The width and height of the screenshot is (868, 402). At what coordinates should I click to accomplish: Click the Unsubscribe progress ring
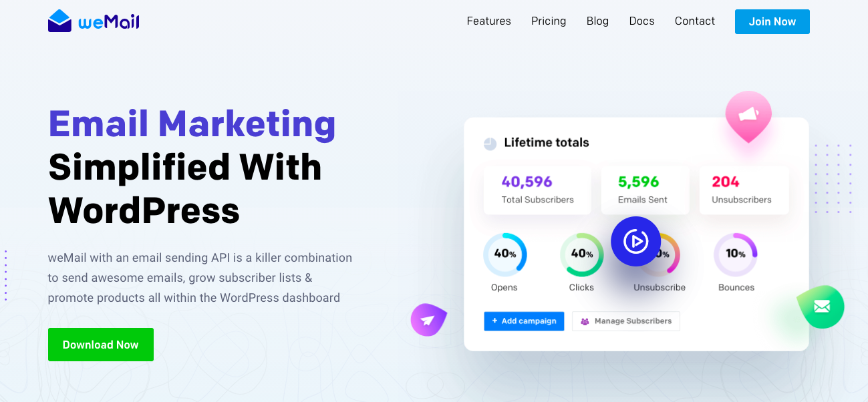pos(659,254)
